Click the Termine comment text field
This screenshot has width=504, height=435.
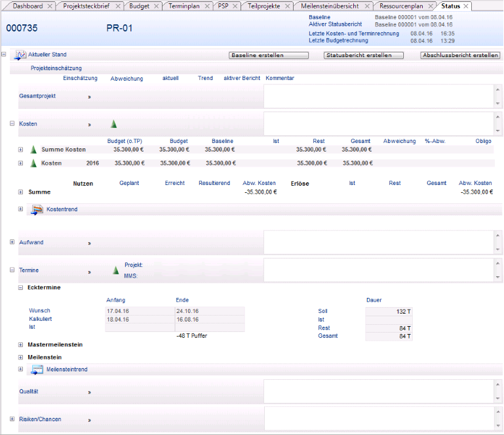(x=379, y=270)
